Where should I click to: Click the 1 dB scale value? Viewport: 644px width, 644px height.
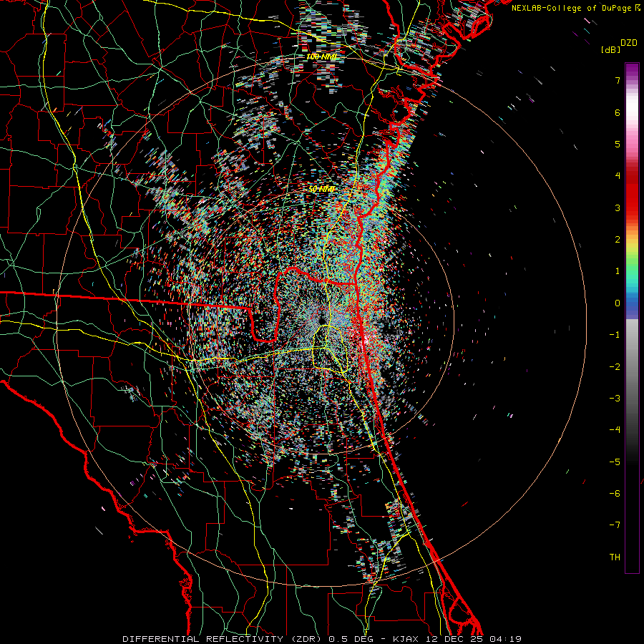(618, 271)
